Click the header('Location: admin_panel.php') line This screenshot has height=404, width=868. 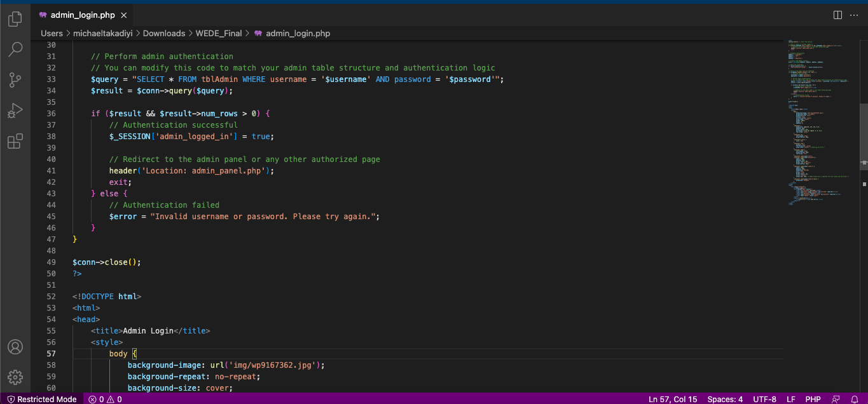(x=191, y=171)
